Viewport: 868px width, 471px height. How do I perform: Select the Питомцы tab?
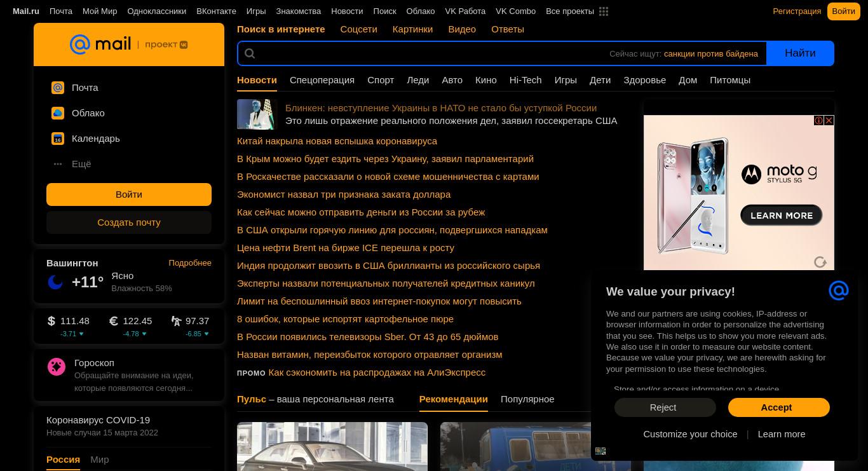[x=730, y=80]
